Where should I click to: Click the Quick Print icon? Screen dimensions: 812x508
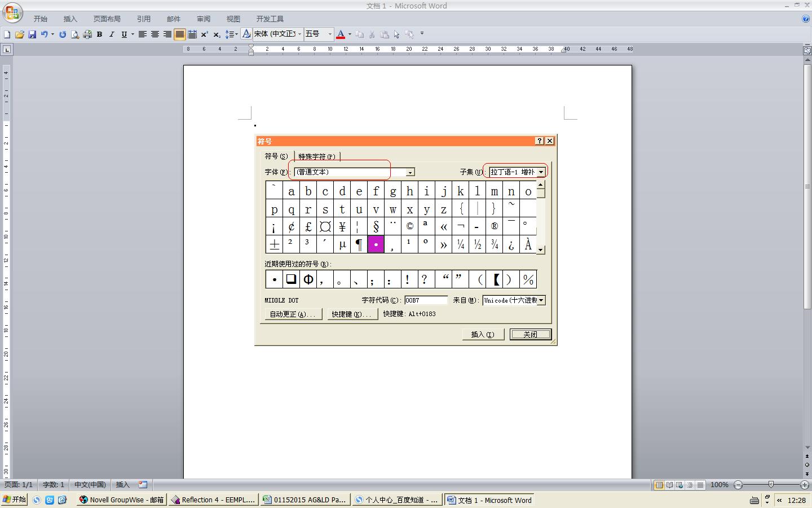pos(87,34)
